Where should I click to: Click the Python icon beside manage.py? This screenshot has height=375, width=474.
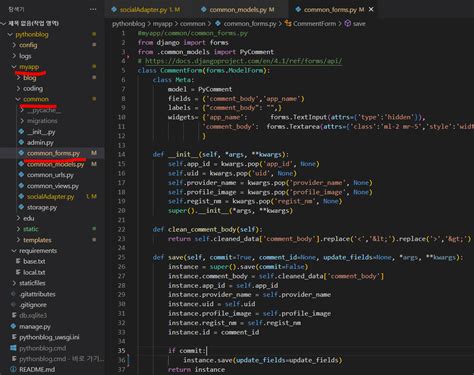(x=13, y=326)
